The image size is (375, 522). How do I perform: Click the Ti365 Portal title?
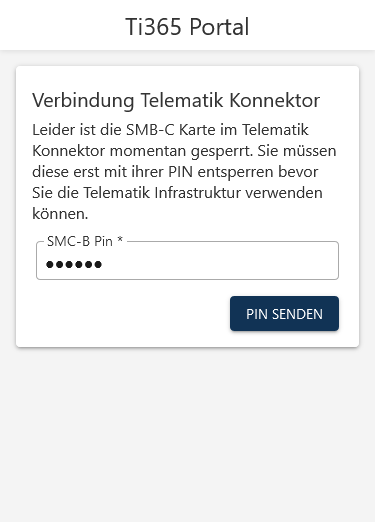[187, 27]
